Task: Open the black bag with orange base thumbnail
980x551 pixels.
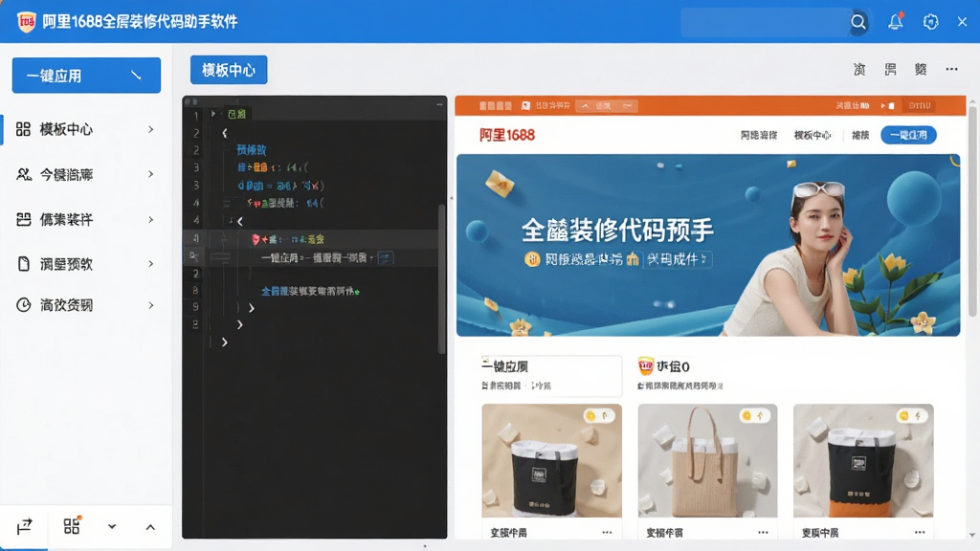Action: pyautogui.click(x=863, y=460)
